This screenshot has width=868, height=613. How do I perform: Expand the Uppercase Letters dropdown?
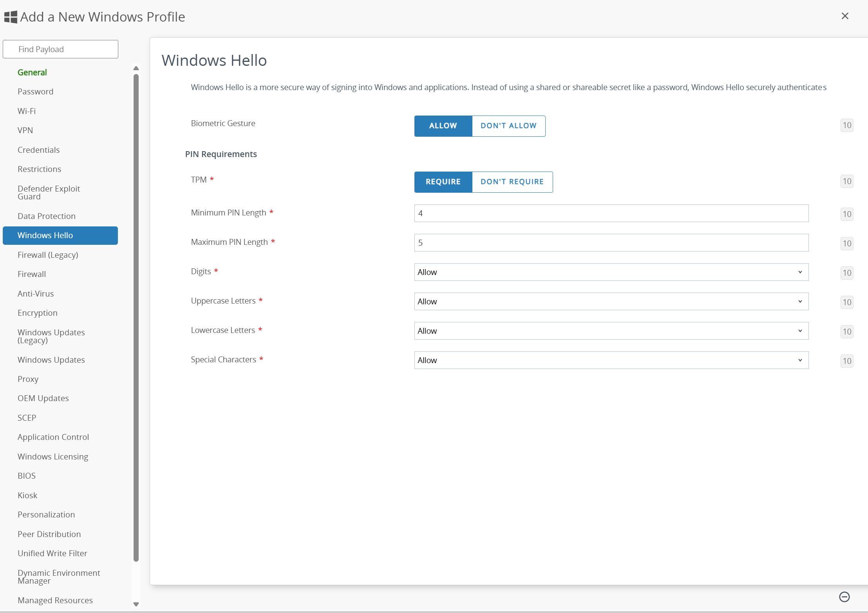pos(611,302)
